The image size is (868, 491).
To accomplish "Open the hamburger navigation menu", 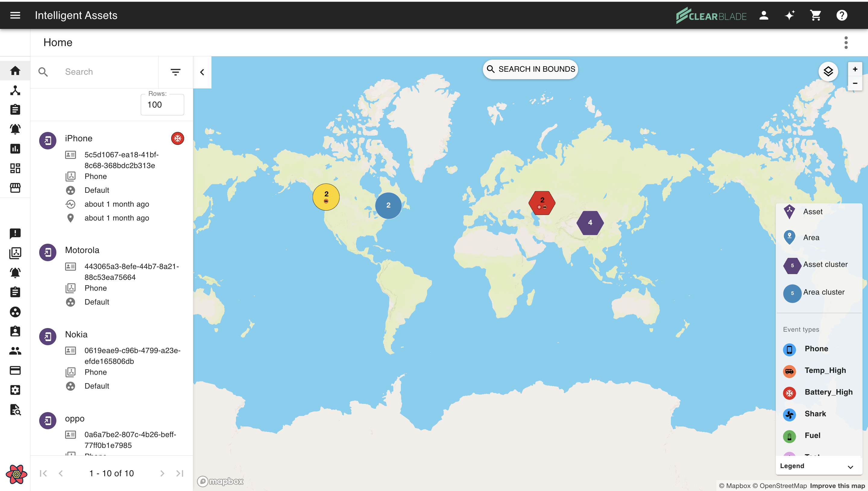I will tap(15, 15).
